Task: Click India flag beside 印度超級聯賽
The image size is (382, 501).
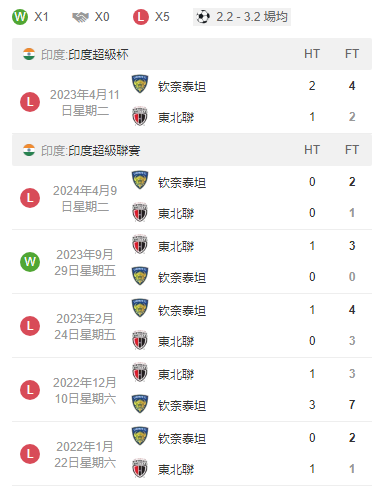Action: click(29, 150)
